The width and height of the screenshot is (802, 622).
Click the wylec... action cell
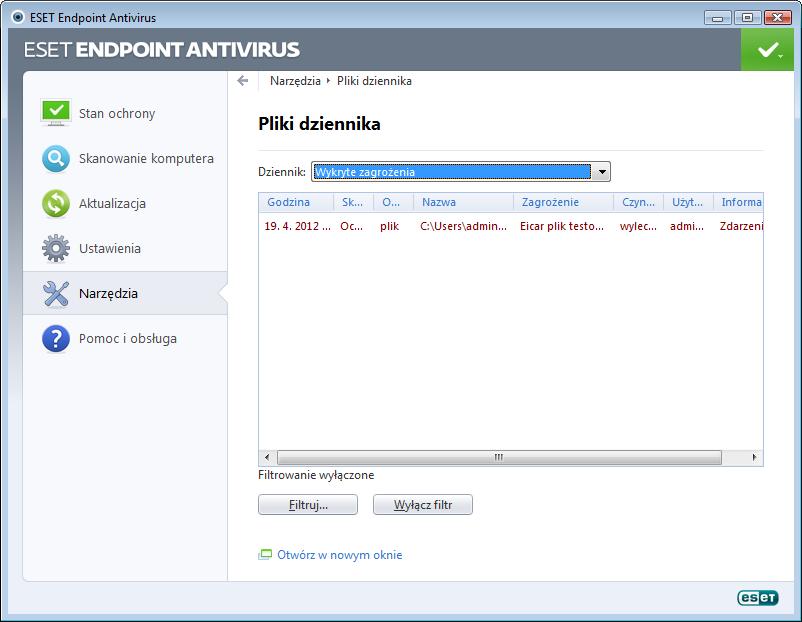[638, 226]
